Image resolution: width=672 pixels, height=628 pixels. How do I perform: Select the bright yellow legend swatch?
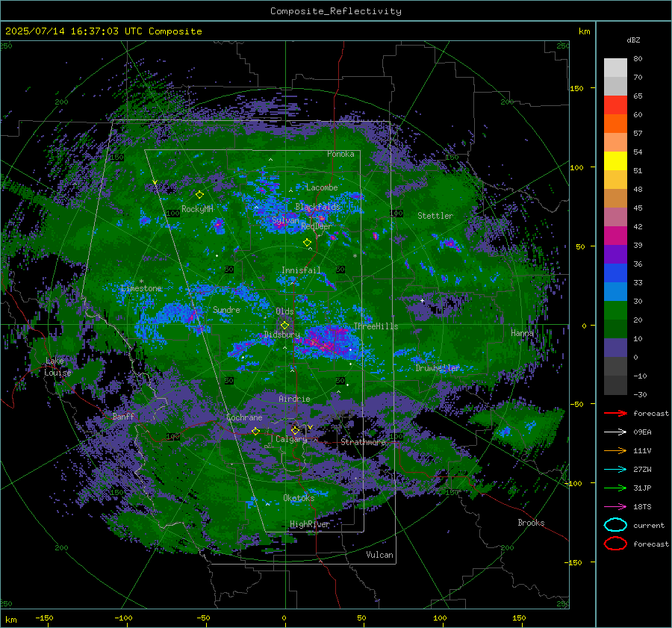pyautogui.click(x=615, y=161)
